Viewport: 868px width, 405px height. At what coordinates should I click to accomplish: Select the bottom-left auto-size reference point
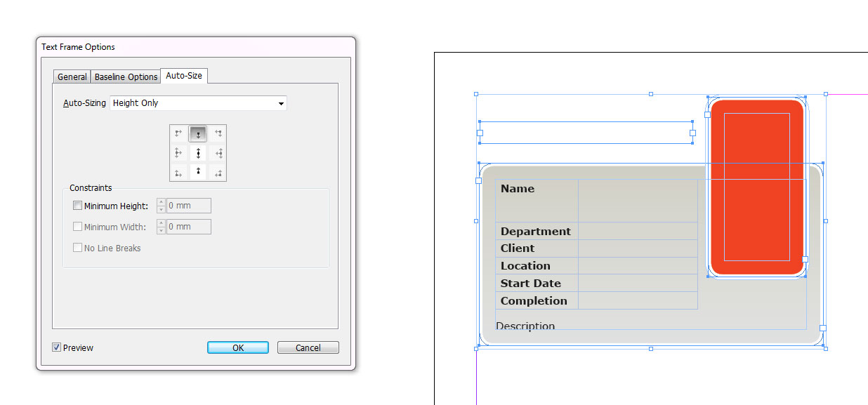tap(178, 172)
